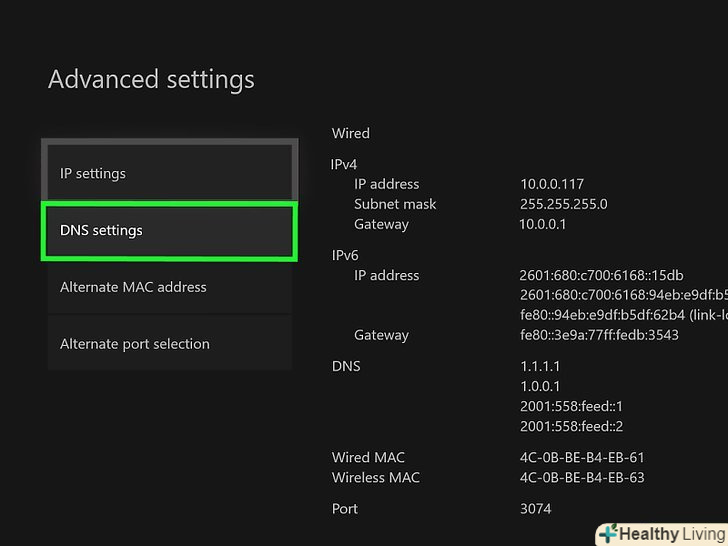This screenshot has width=728, height=546.
Task: Click the IPv6 gateway address value
Action: pyautogui.click(x=599, y=335)
